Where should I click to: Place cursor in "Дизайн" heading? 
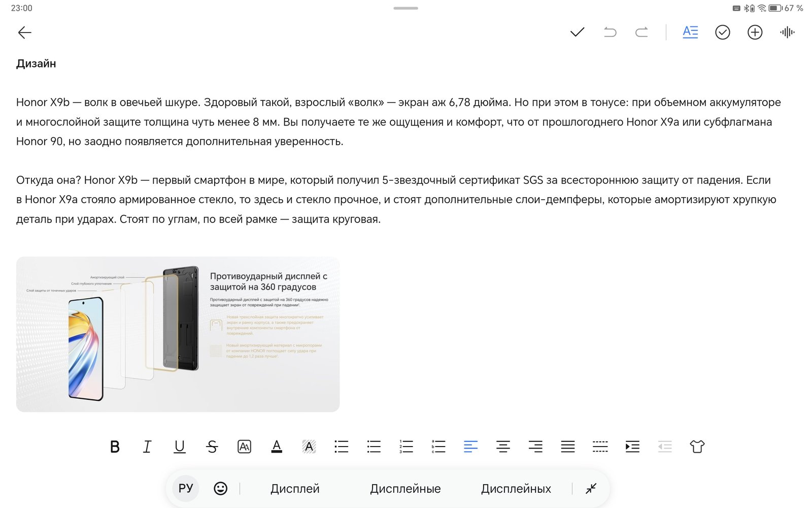click(x=36, y=63)
